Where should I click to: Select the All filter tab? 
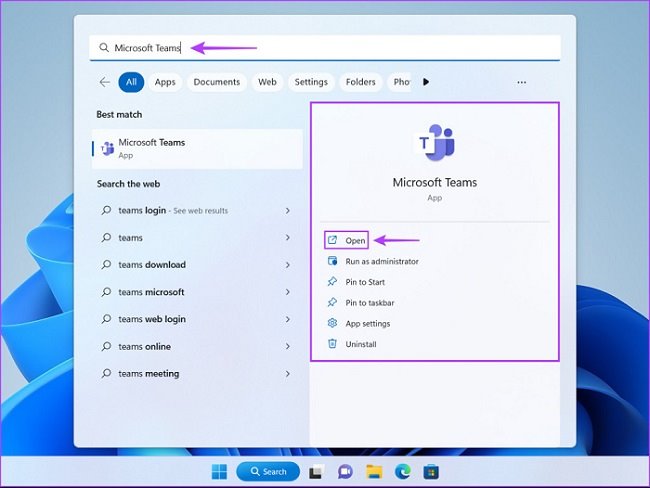(x=131, y=82)
